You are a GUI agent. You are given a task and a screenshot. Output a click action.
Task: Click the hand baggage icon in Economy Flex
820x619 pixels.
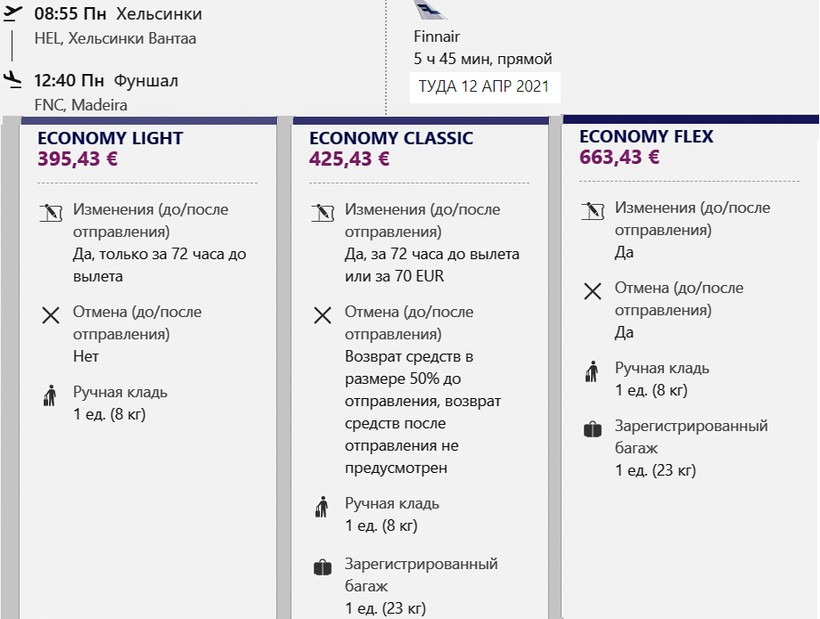pos(592,374)
